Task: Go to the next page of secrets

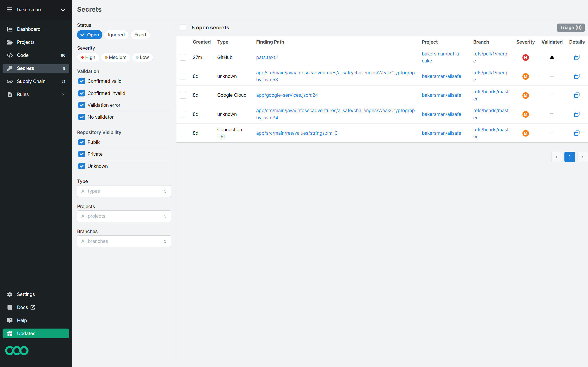Action: (582, 157)
